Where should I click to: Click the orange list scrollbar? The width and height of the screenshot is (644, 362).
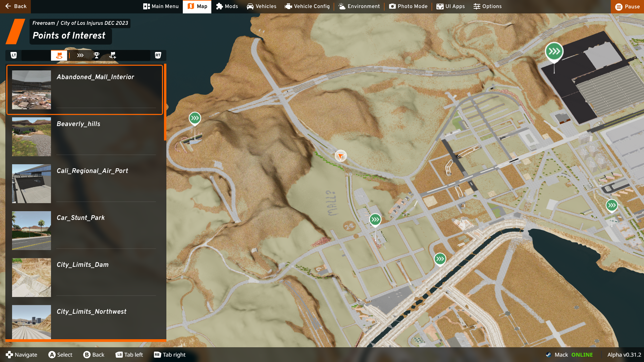click(x=165, y=102)
